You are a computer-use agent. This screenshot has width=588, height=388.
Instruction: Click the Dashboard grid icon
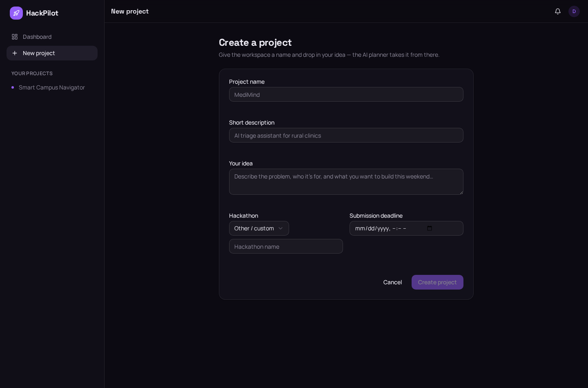click(x=15, y=37)
